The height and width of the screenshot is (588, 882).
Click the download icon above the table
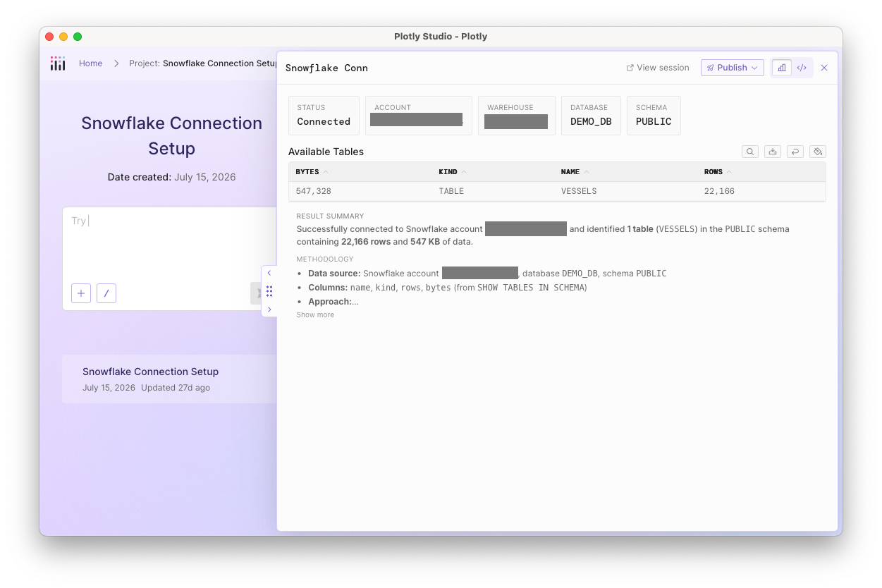click(773, 152)
